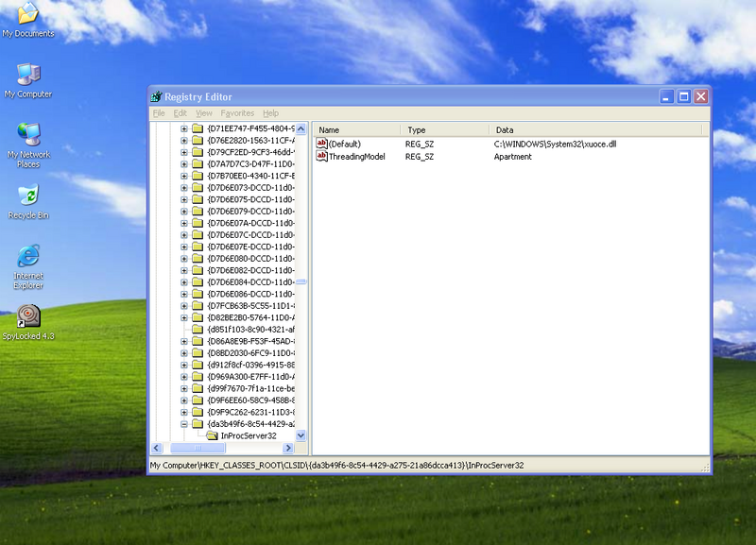This screenshot has width=756, height=545.
Task: Click the folder icon for key {D76E2820-1563
Action: tap(198, 140)
